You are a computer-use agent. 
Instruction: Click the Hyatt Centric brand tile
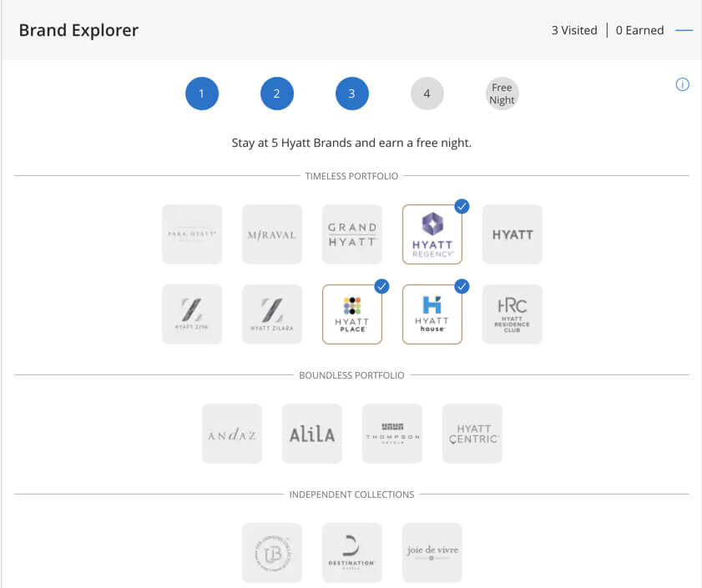[472, 434]
